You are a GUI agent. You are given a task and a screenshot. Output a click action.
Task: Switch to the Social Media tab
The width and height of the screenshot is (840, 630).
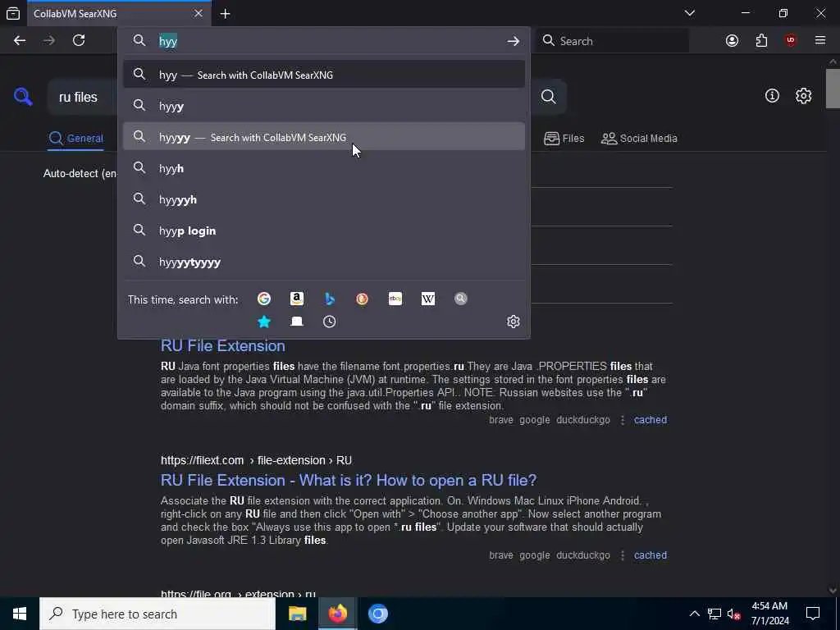pyautogui.click(x=639, y=138)
